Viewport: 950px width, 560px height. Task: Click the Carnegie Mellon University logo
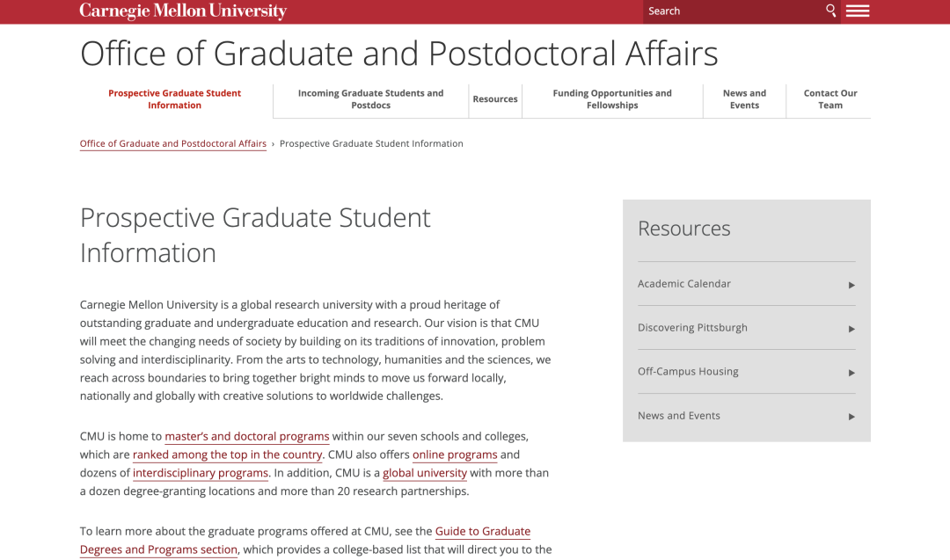point(183,11)
